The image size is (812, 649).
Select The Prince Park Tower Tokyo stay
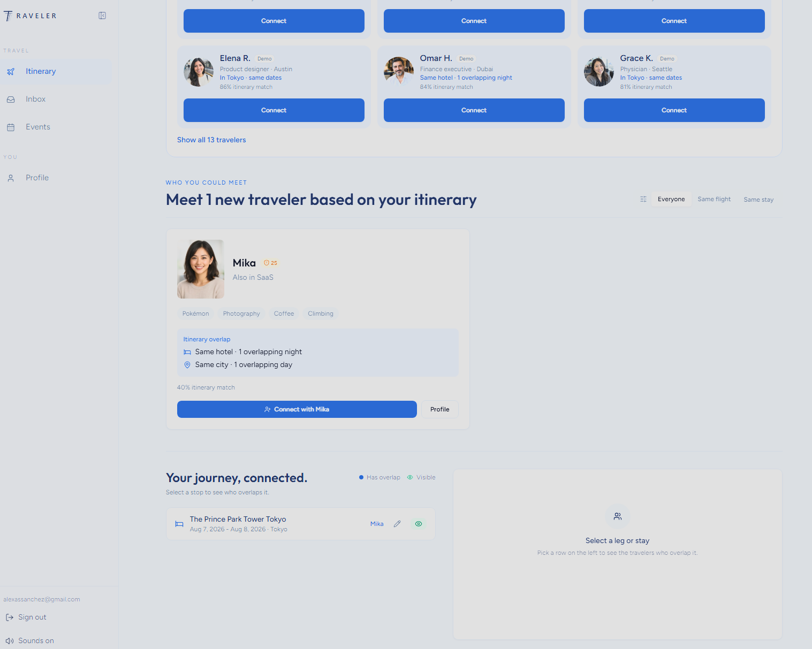[301, 524]
